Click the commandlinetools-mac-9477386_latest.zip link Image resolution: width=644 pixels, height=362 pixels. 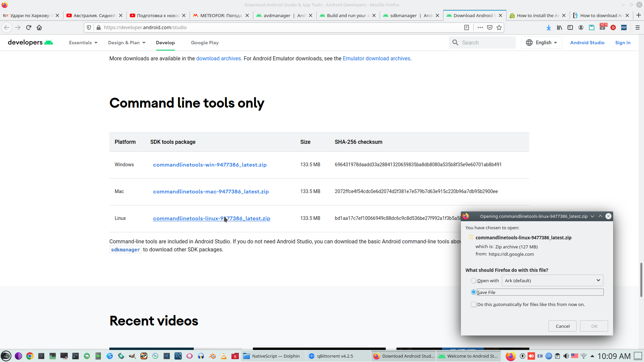[211, 192]
